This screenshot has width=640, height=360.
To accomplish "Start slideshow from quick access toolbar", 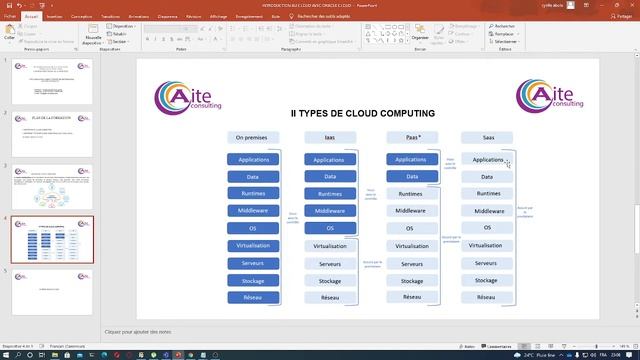I will tap(42, 5).
